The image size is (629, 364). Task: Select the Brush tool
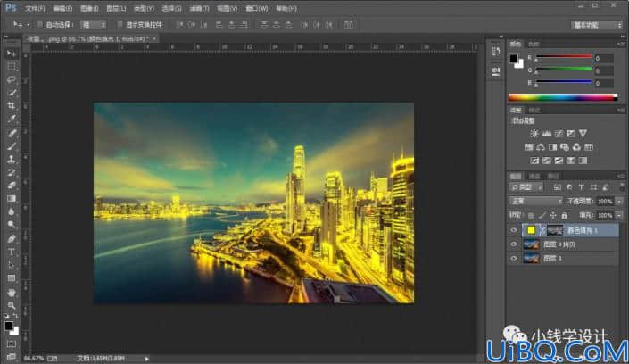pyautogui.click(x=12, y=146)
